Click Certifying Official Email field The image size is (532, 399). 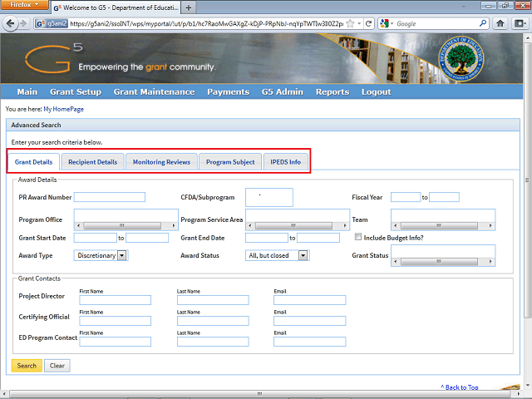310,321
